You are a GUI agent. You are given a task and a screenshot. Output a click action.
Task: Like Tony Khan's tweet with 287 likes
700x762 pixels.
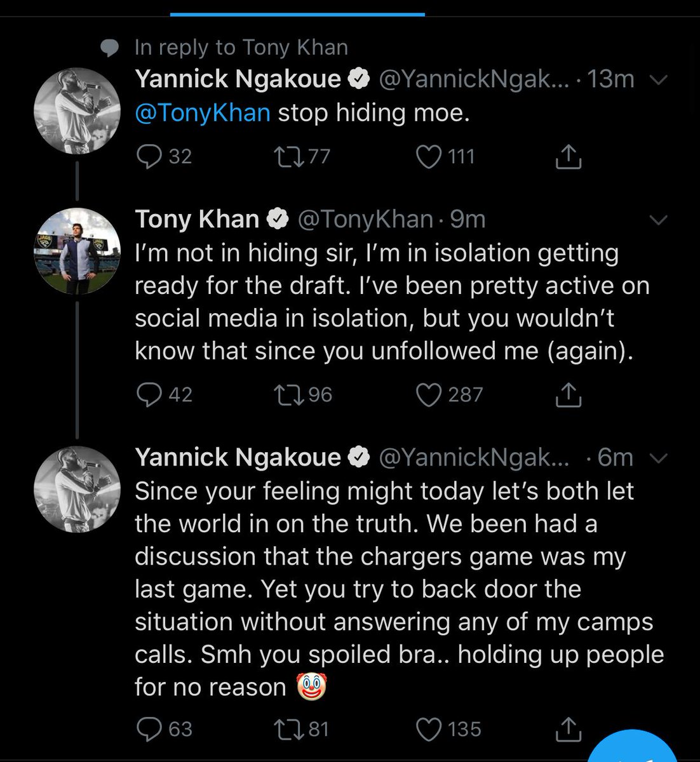429,394
